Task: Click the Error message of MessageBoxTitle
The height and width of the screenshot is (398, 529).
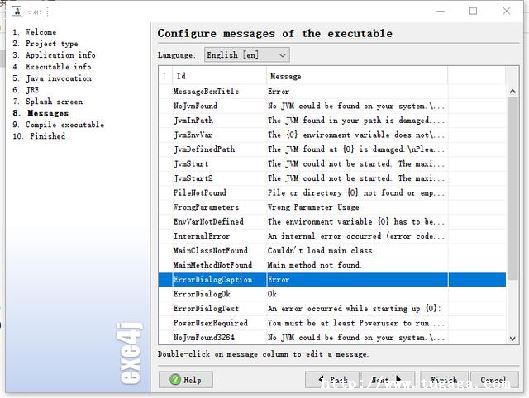Action: [279, 91]
